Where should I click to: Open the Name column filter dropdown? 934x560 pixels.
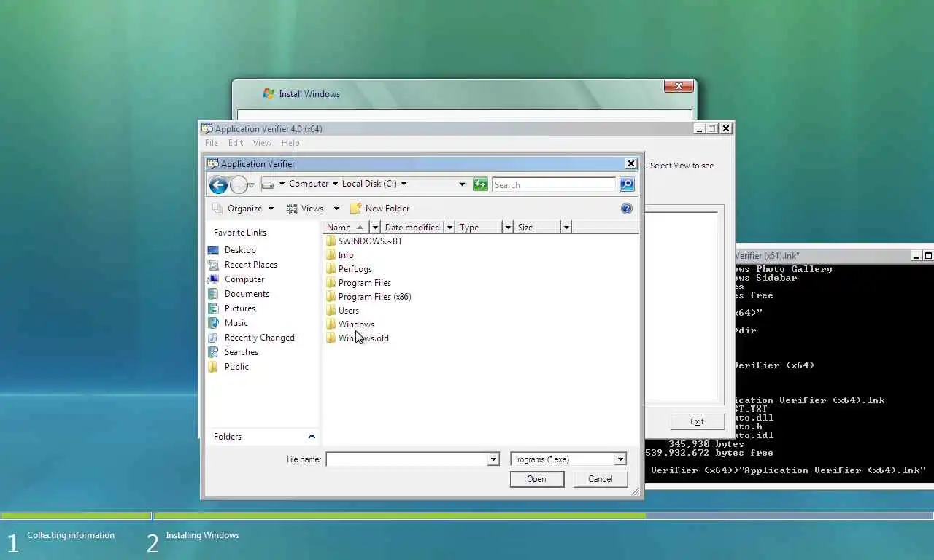coord(375,227)
